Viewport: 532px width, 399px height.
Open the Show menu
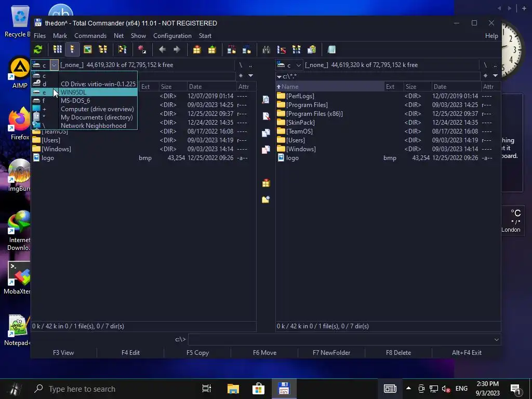click(138, 36)
